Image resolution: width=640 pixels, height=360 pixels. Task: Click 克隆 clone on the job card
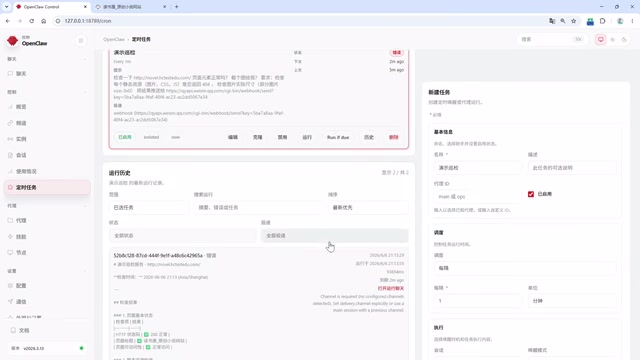point(258,137)
